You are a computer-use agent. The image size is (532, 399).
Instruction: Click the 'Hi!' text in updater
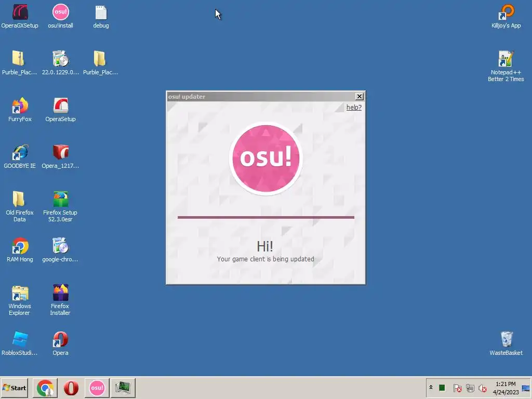click(265, 246)
